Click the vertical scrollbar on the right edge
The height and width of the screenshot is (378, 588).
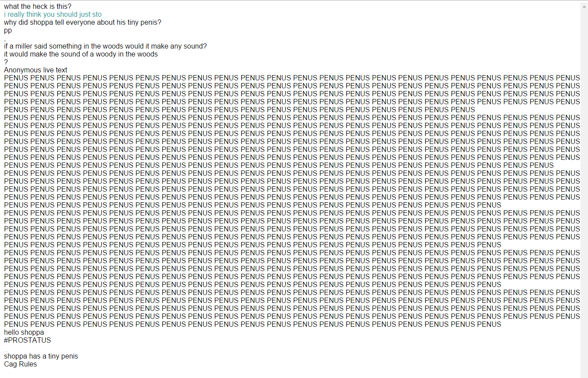click(x=584, y=189)
